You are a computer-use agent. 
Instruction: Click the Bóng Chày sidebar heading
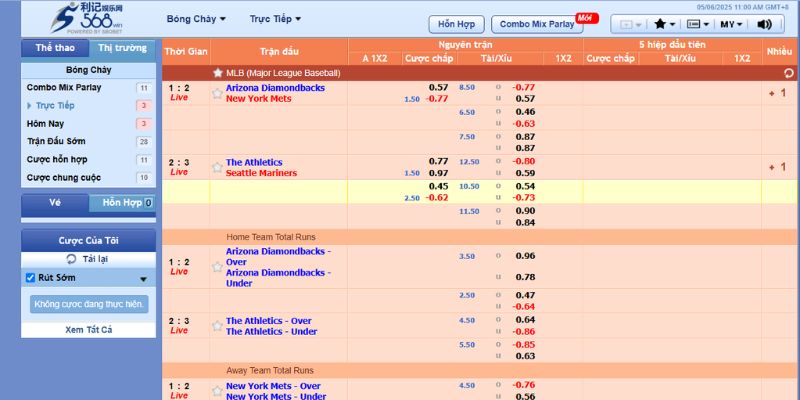point(88,70)
